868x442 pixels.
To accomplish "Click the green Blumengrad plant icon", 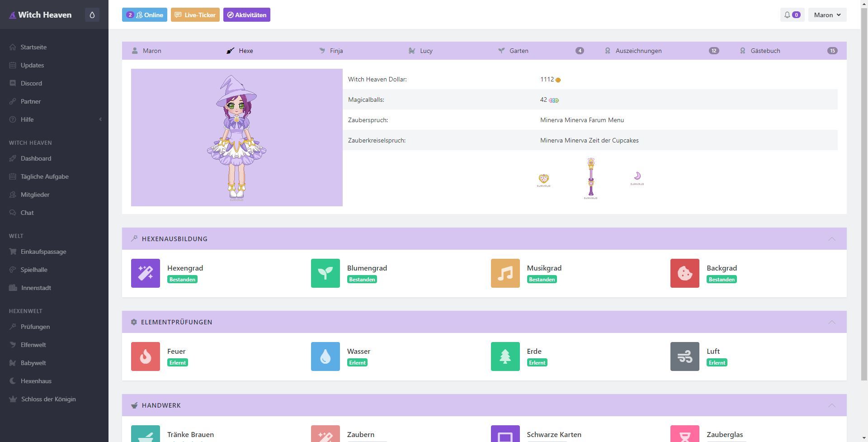I will coord(325,273).
